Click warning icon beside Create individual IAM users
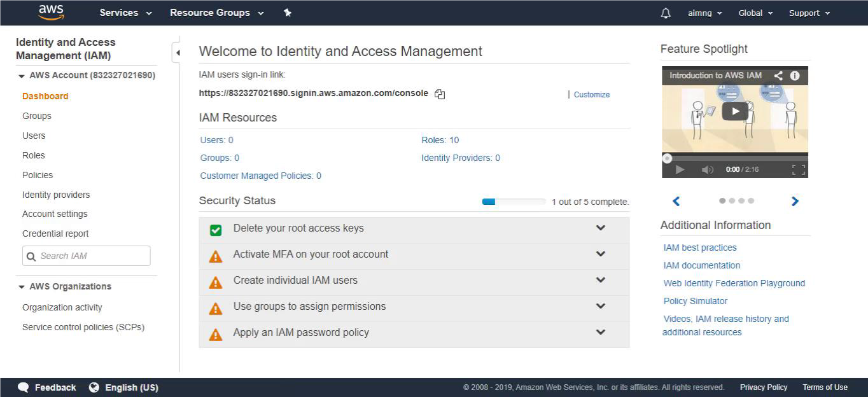 216,282
